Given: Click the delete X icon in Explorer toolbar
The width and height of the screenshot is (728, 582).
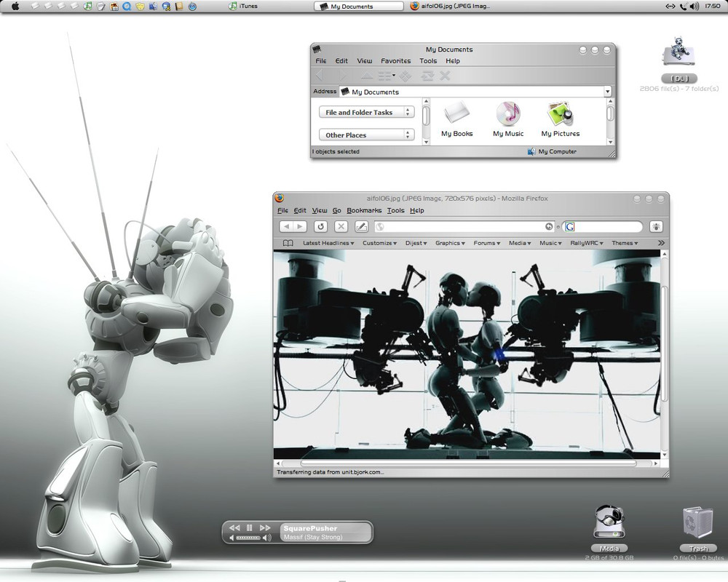Looking at the screenshot, I should (445, 75).
